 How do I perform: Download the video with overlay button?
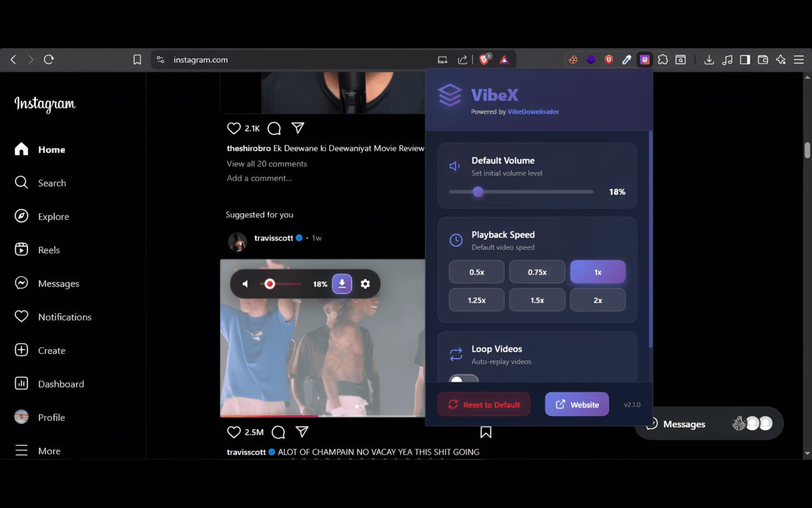(x=342, y=284)
